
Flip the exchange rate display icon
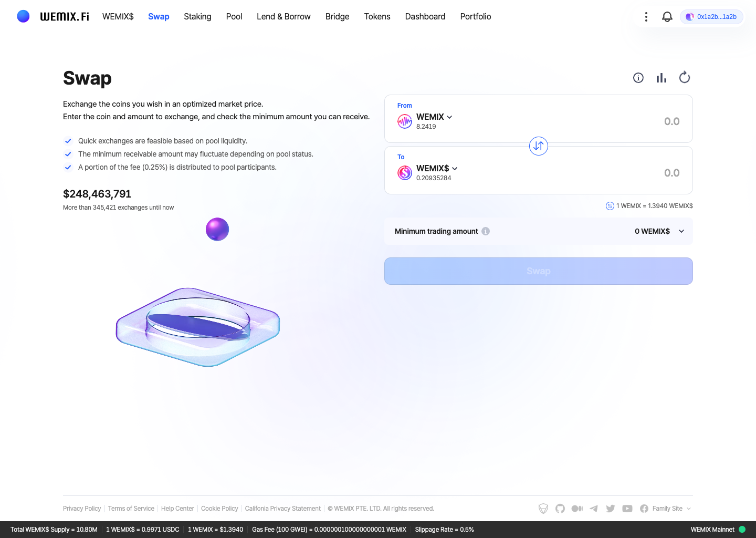610,206
